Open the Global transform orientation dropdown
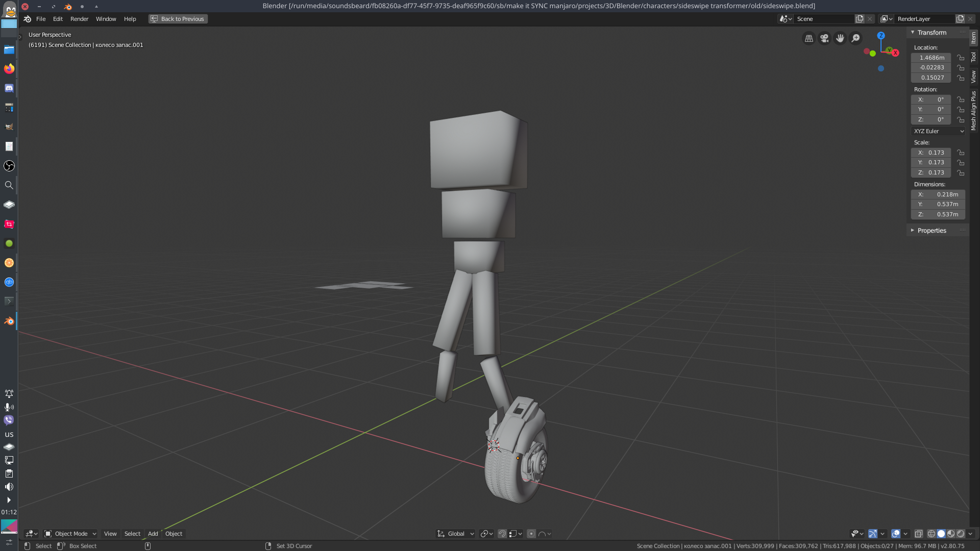 click(x=456, y=534)
